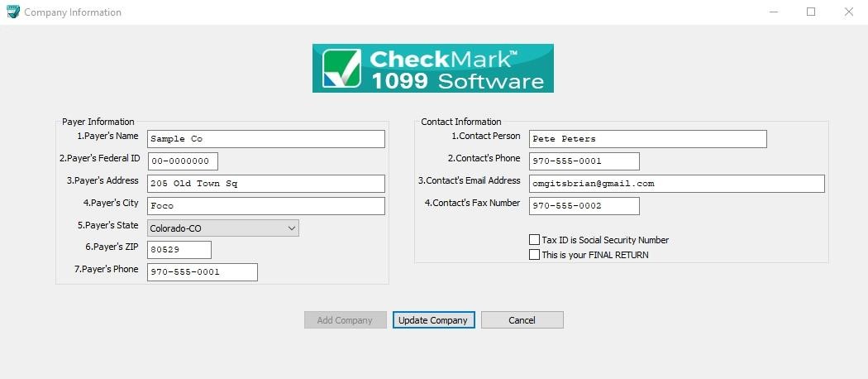Click the Contact's Phone field
The height and width of the screenshot is (379, 868).
584,161
